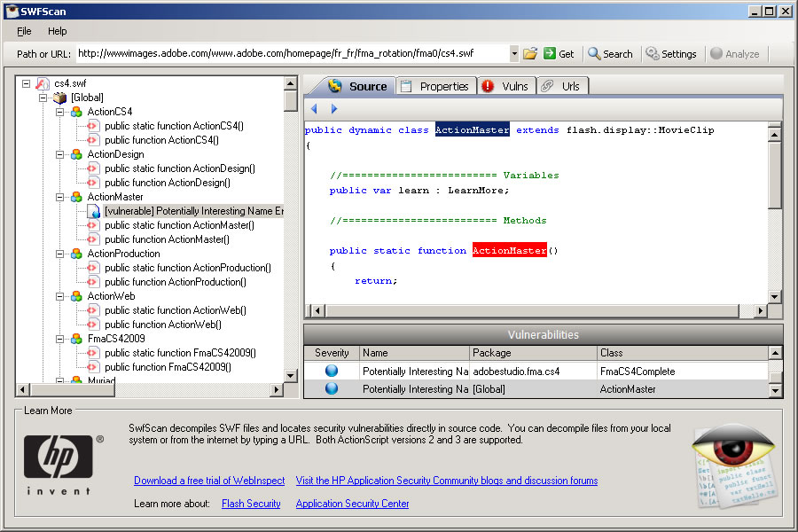The width and height of the screenshot is (798, 532).
Task: Click the [Global] package icon
Action: (60, 98)
